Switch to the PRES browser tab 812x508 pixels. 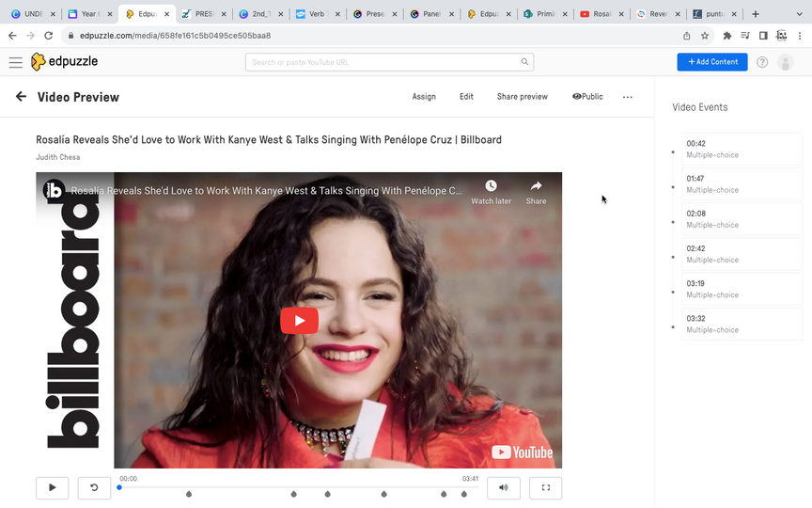tap(204, 14)
